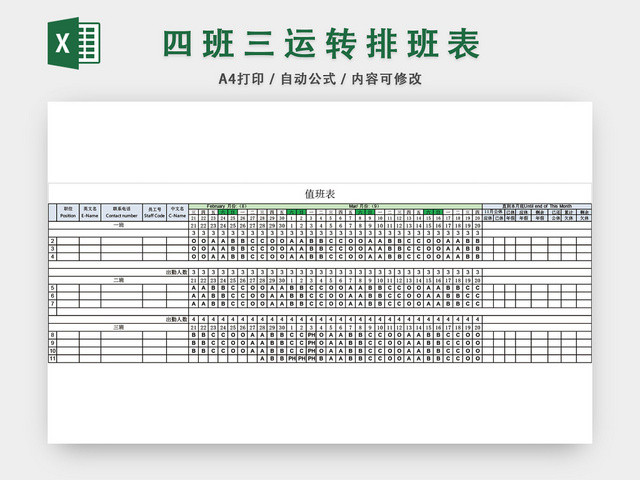Click the 出勤人数 label above 二班
The height and width of the screenshot is (480, 640).
click(x=176, y=272)
